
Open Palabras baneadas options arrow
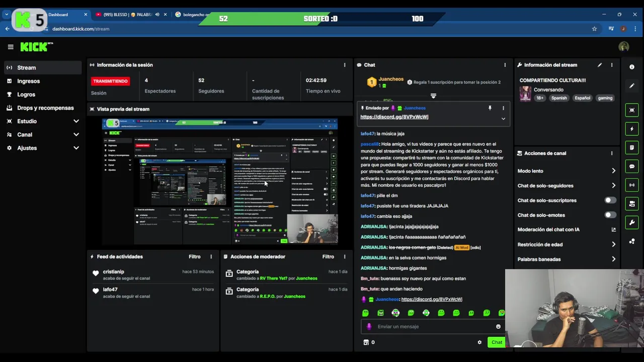pyautogui.click(x=613, y=259)
